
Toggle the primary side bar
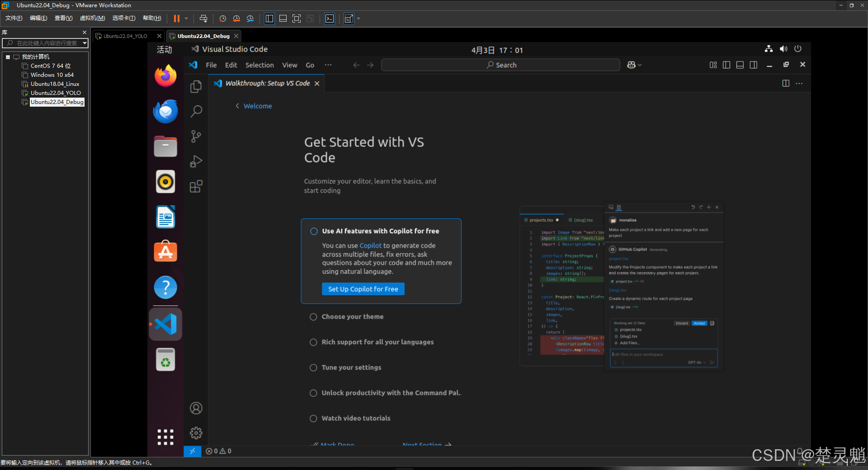(x=726, y=65)
